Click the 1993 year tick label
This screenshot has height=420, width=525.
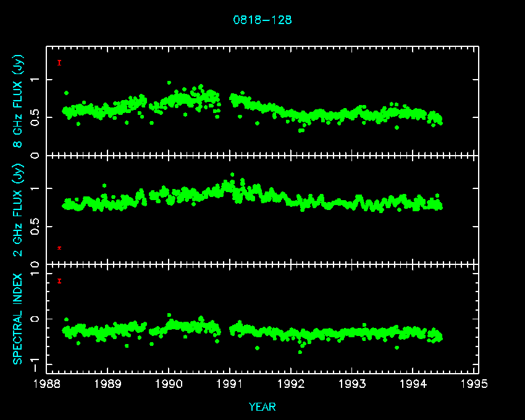pyautogui.click(x=353, y=384)
